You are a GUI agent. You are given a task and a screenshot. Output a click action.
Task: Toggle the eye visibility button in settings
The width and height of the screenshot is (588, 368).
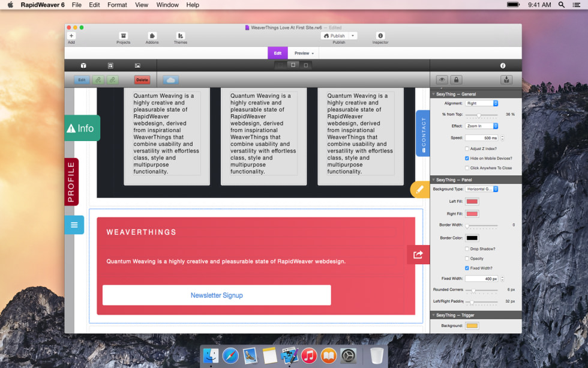[x=442, y=80]
